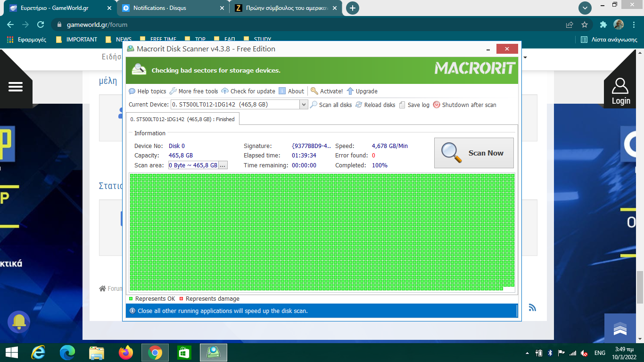Viewport: 644px width, 362px height.
Task: Open Firefox from the taskbar
Action: [126, 353]
